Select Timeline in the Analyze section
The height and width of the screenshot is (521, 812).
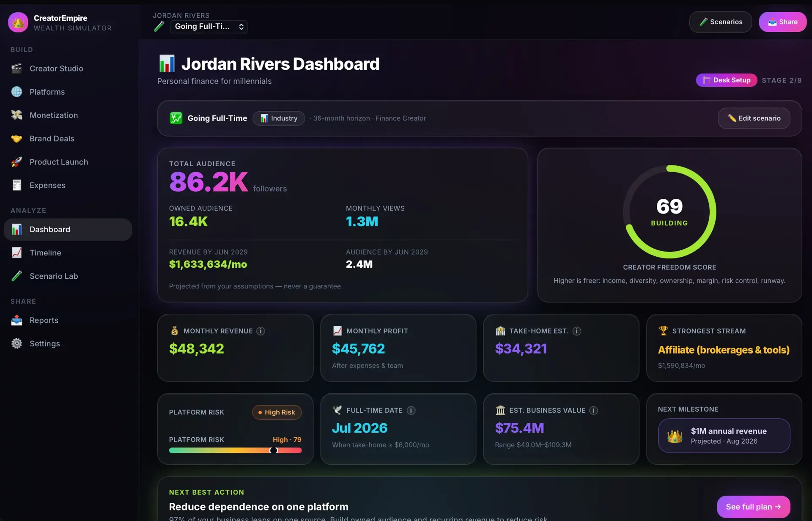tap(68, 253)
